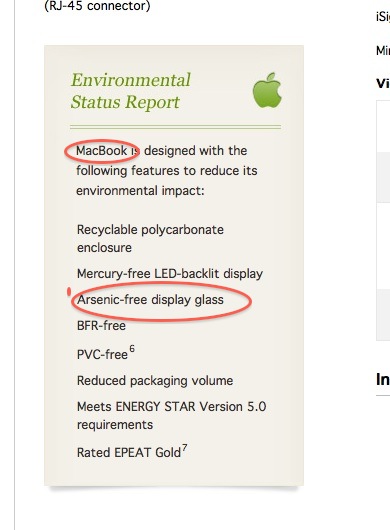Click the Rated EPEAT Gold entry
The image size is (390, 530).
click(x=129, y=453)
